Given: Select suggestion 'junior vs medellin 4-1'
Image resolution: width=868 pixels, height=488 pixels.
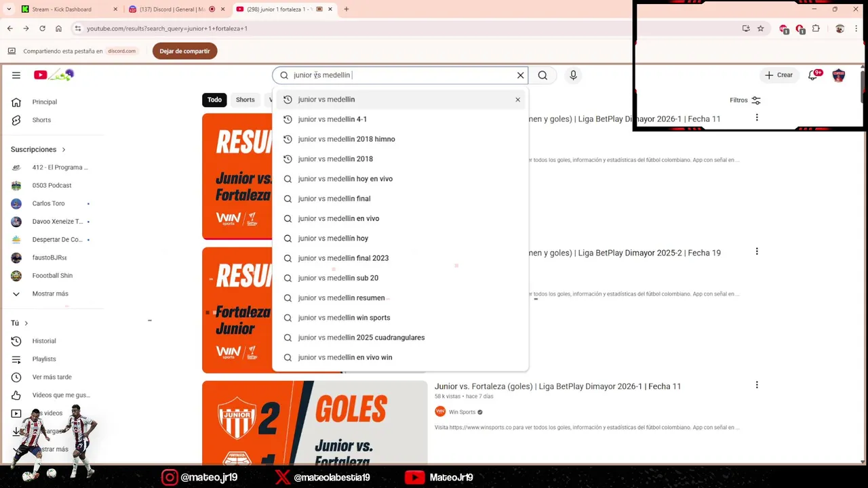Looking at the screenshot, I should click(x=400, y=119).
